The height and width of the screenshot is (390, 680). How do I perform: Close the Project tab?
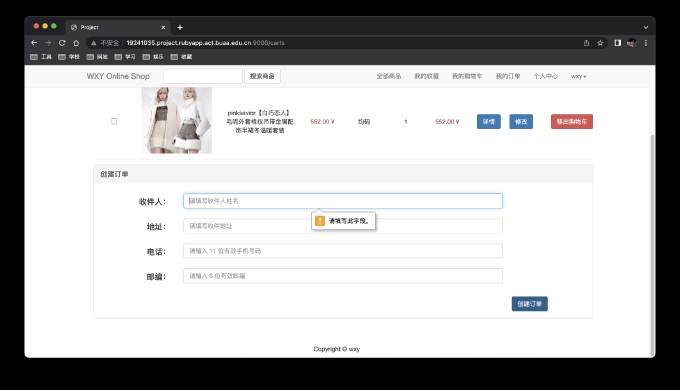coord(163,27)
